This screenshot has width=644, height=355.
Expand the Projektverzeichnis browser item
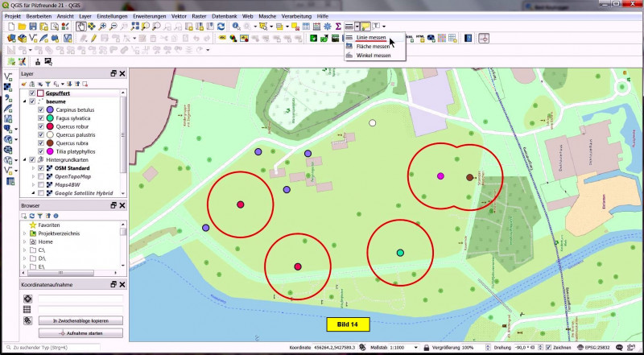(x=24, y=233)
